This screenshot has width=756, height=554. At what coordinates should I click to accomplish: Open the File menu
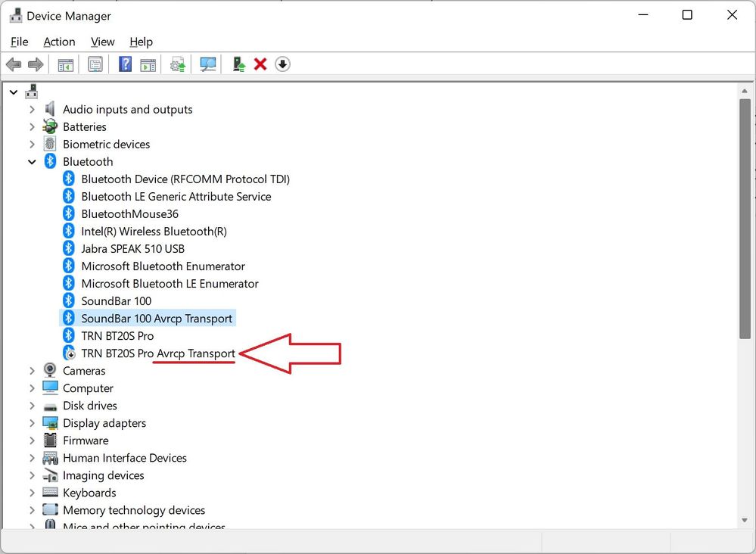19,42
